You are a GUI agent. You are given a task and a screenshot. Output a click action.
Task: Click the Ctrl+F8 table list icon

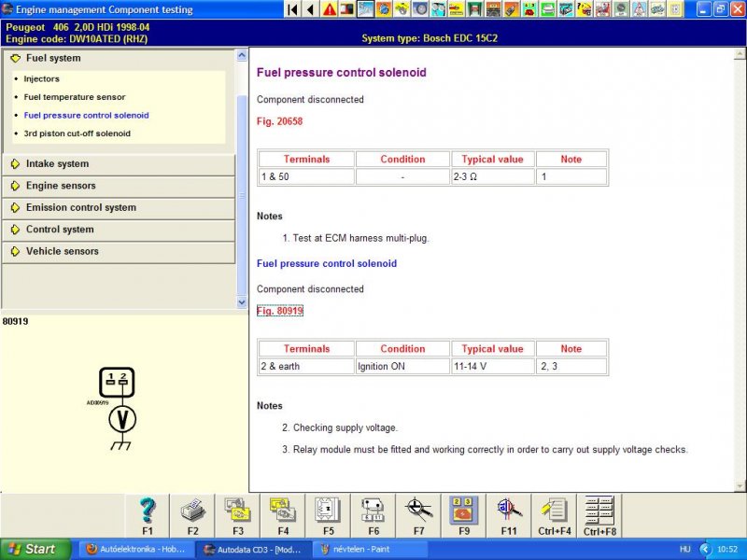coord(599,516)
